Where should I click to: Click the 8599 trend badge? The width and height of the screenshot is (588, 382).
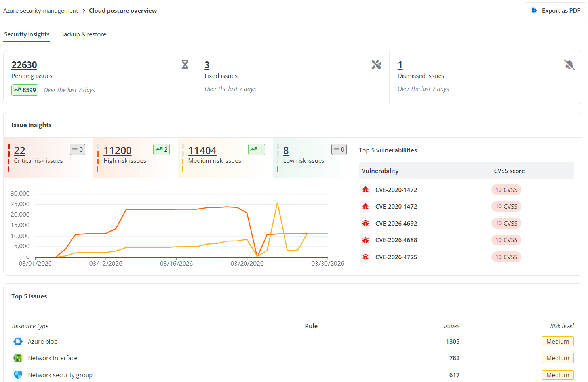point(25,90)
